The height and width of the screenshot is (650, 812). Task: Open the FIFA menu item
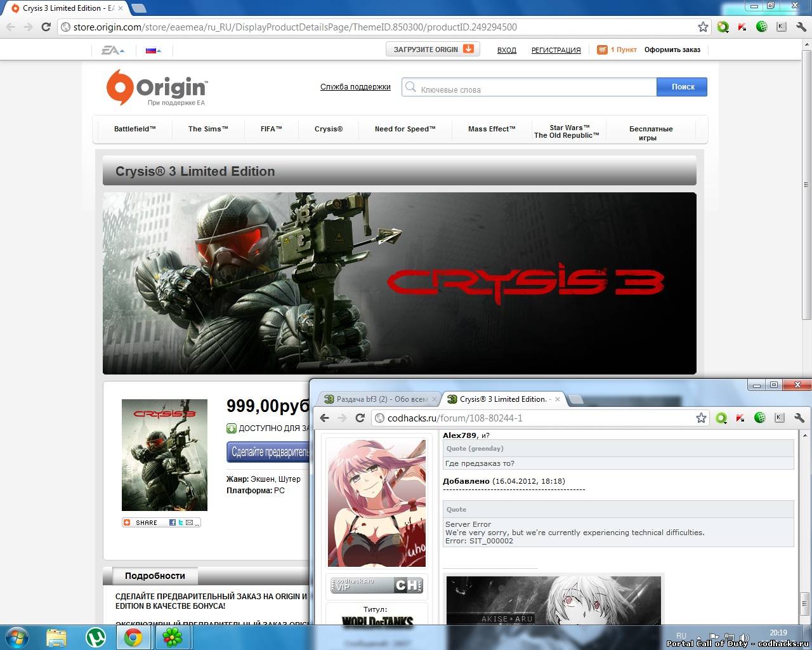pos(271,129)
